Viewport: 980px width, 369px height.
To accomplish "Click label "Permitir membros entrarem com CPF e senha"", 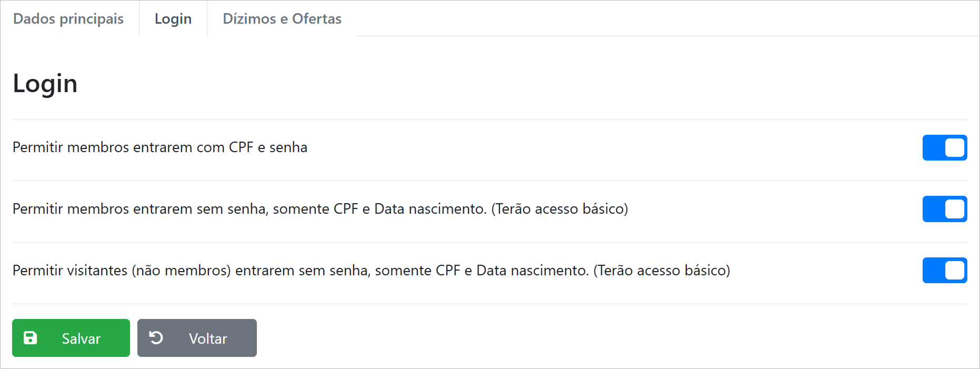I will coord(160,147).
